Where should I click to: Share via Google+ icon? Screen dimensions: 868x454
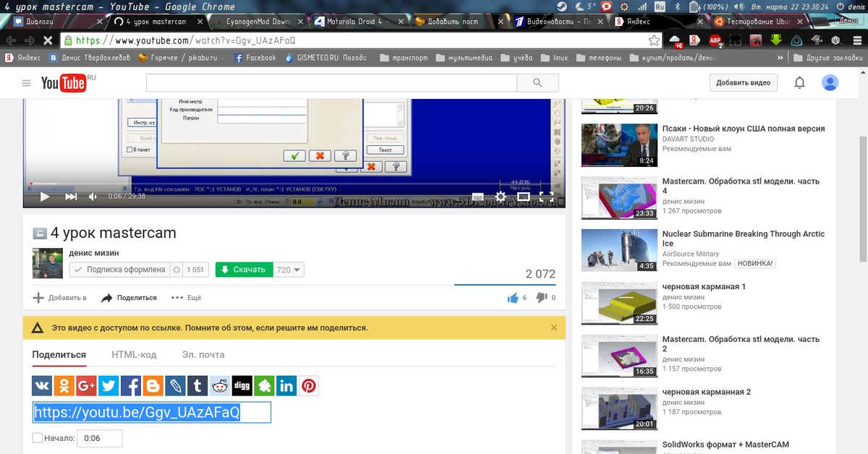coord(86,386)
